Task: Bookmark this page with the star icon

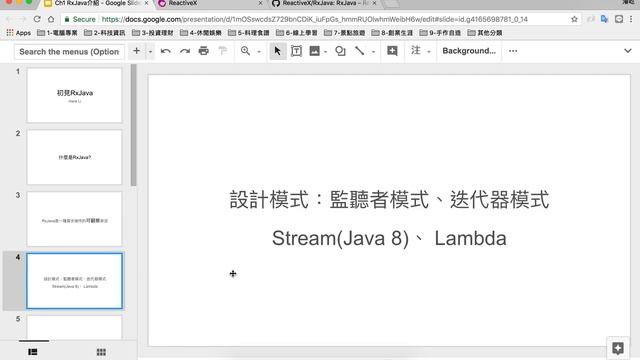Action: pyautogui.click(x=574, y=19)
